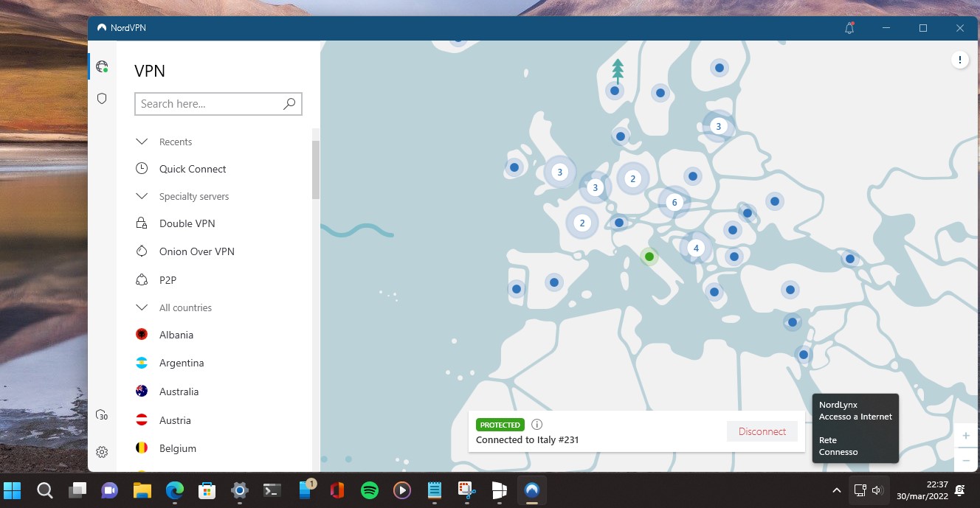The width and height of the screenshot is (980, 508).
Task: Click the map cluster marked 2 near center
Action: 632,178
